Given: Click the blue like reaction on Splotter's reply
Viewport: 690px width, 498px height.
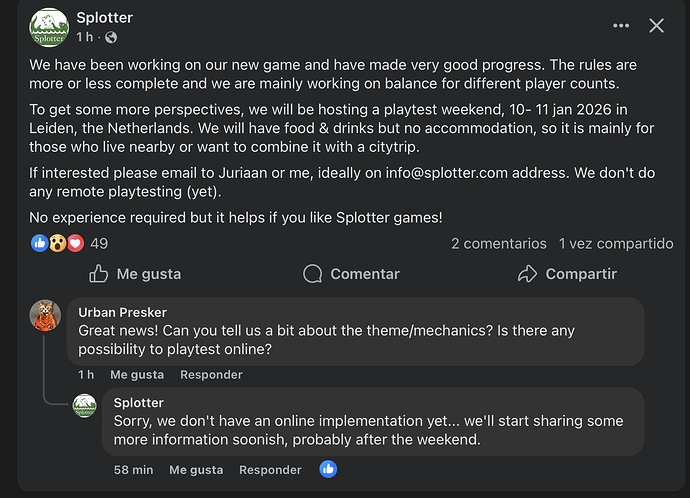Looking at the screenshot, I should 327,469.
